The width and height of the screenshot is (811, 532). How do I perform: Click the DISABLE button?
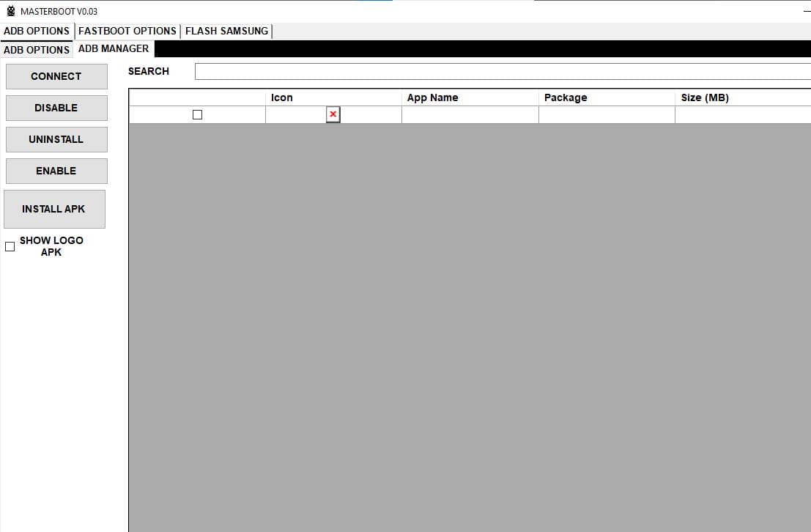click(56, 108)
